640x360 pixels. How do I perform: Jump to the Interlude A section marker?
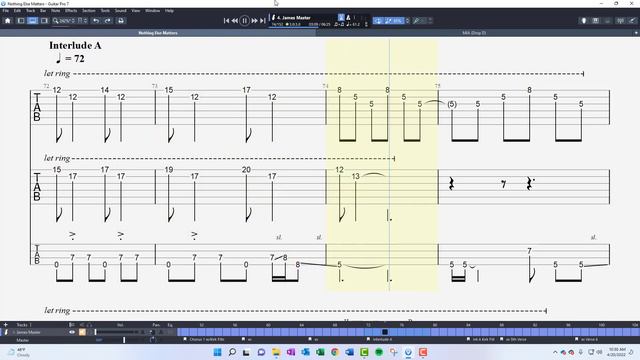pos(380,340)
